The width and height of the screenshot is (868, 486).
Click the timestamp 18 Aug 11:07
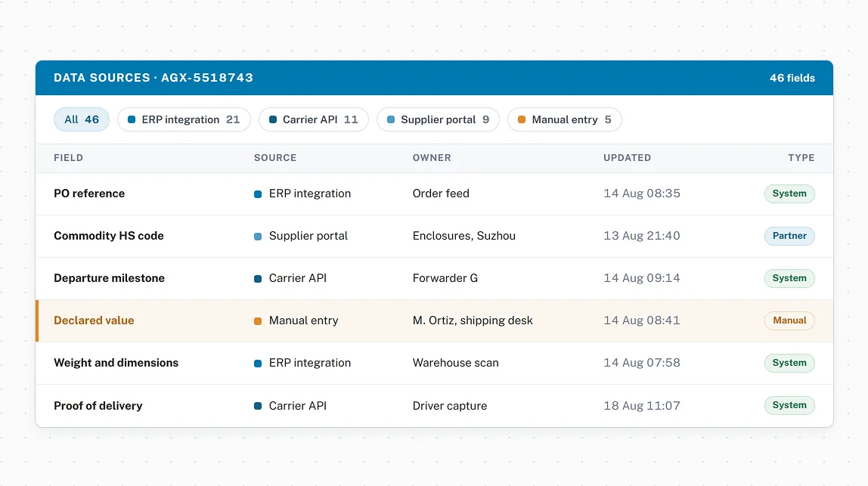(642, 406)
